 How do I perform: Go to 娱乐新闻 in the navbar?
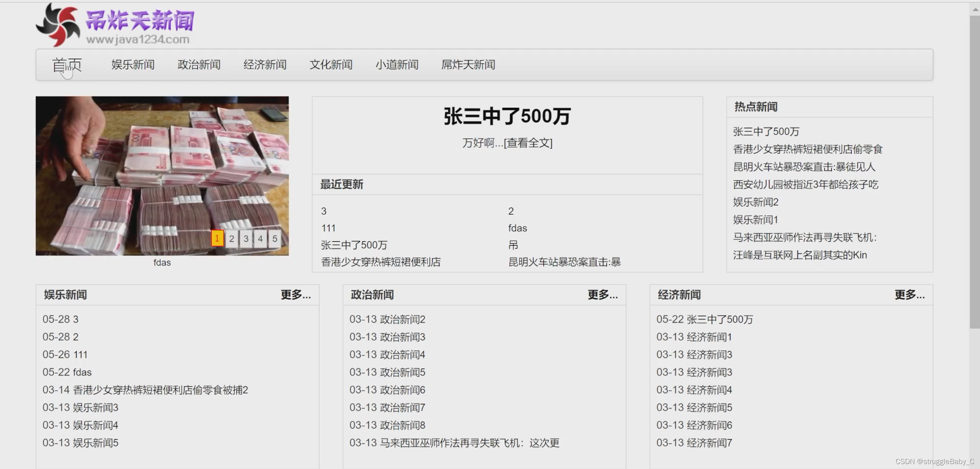pyautogui.click(x=133, y=64)
